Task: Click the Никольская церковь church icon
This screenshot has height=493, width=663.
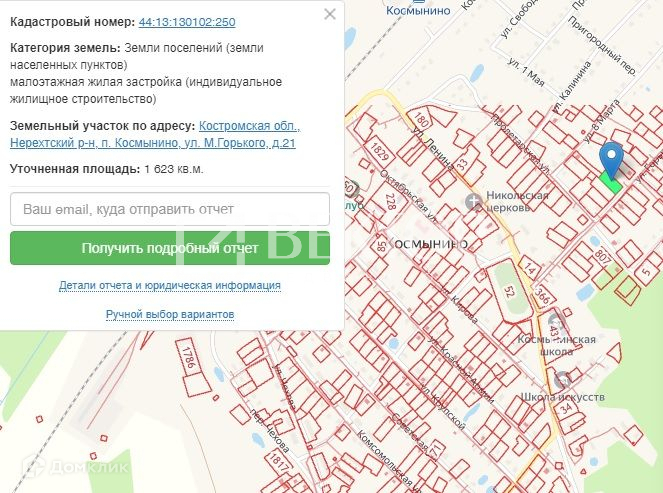Action: click(x=474, y=202)
